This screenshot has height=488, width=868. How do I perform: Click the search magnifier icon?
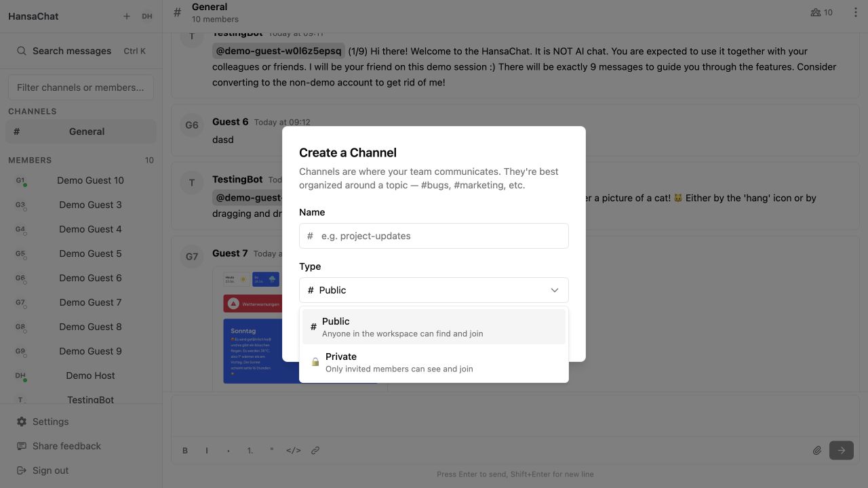click(22, 51)
